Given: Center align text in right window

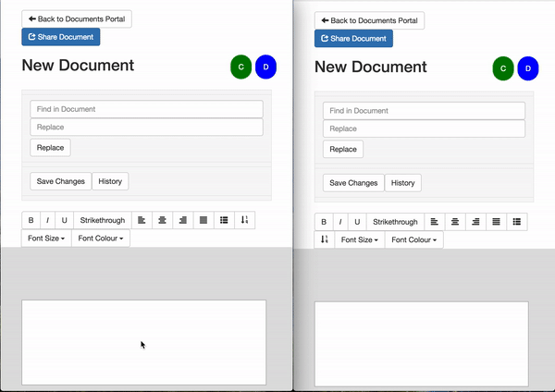Looking at the screenshot, I should tap(455, 222).
